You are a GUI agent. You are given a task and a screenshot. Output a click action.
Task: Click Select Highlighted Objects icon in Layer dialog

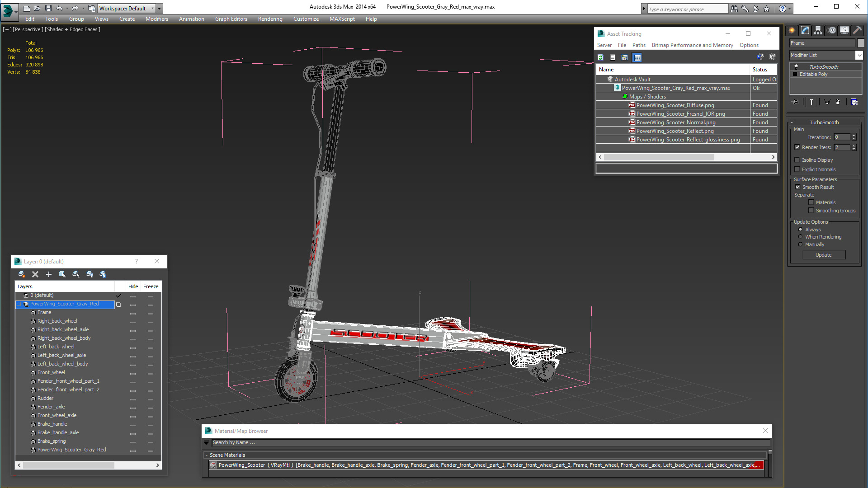coord(62,274)
